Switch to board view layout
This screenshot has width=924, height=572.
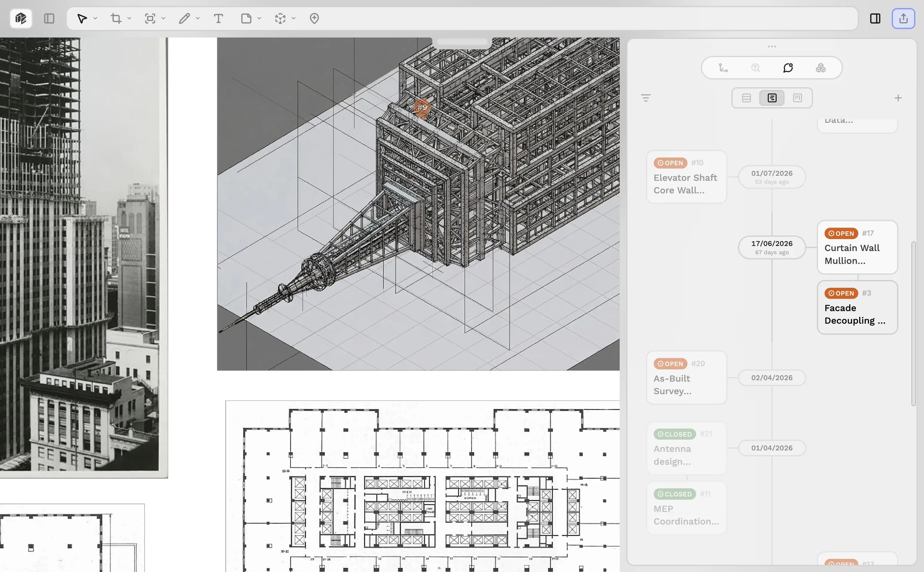pos(797,98)
